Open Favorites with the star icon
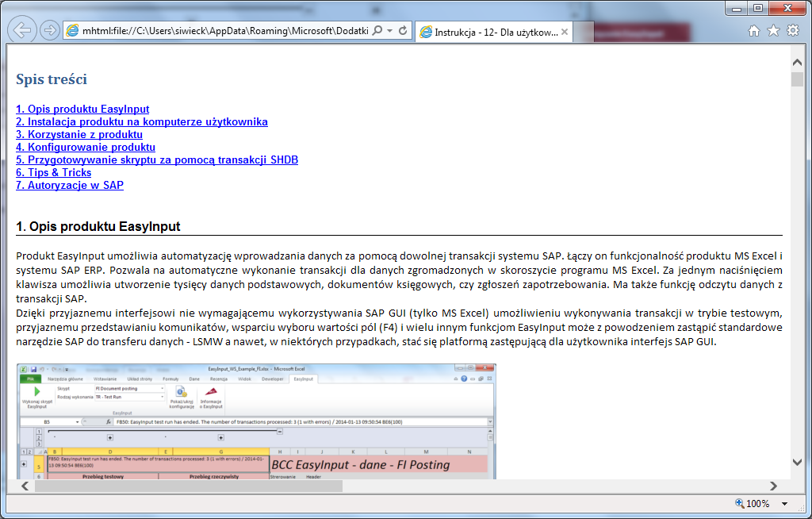 tap(773, 31)
